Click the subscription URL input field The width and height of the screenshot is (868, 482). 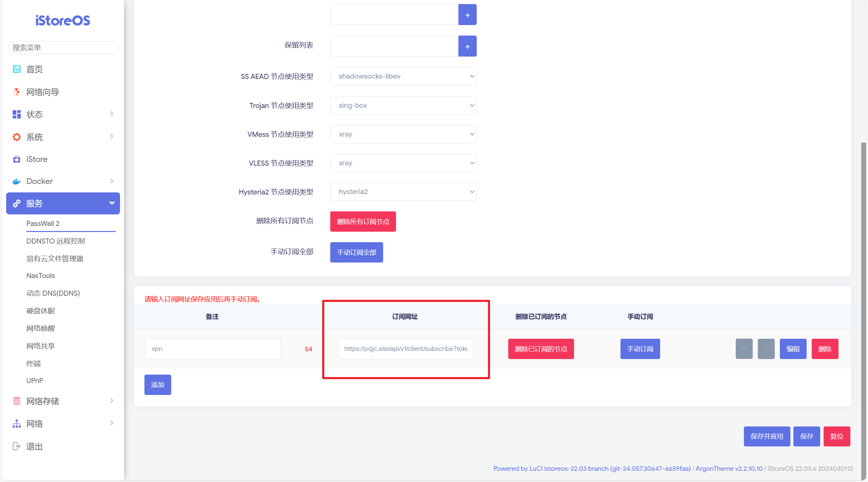pos(406,349)
